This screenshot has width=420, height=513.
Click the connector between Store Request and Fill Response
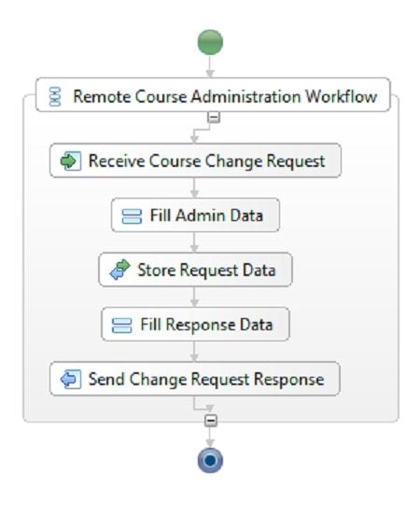coord(195,297)
